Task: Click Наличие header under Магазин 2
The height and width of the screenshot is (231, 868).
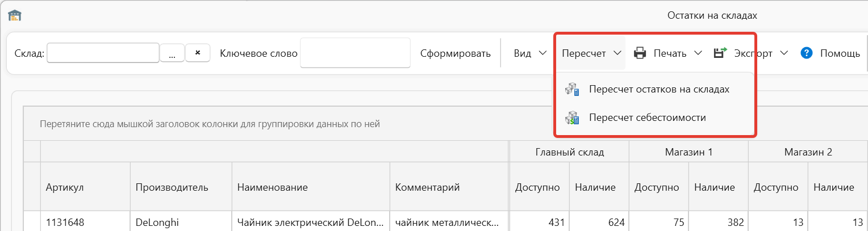Action: [x=838, y=187]
